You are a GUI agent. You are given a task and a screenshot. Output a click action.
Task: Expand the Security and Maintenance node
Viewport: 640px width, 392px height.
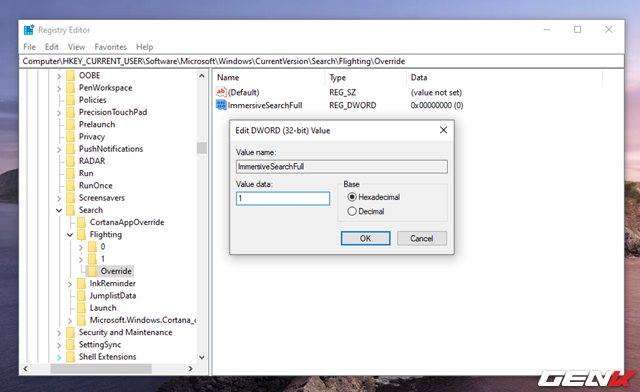[59, 333]
